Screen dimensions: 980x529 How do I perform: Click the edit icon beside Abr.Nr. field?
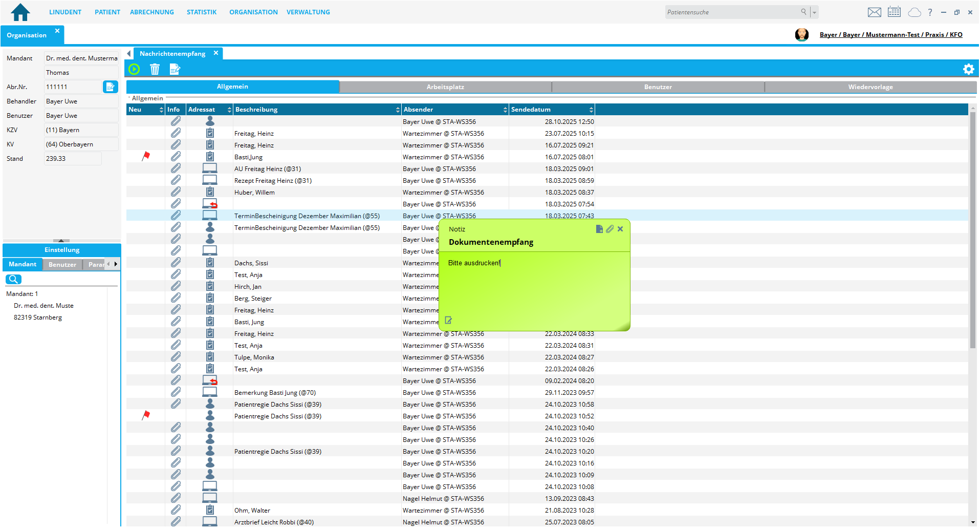[110, 87]
